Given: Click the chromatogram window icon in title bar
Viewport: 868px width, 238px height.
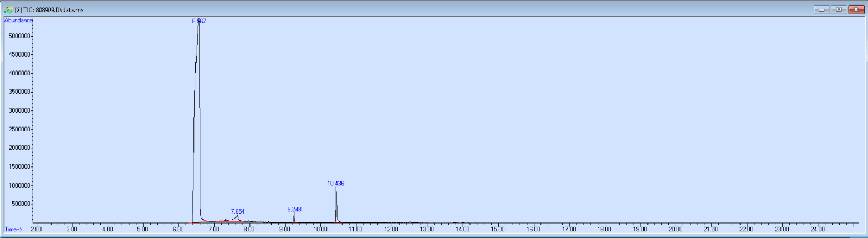Looking at the screenshot, I should (8, 9).
